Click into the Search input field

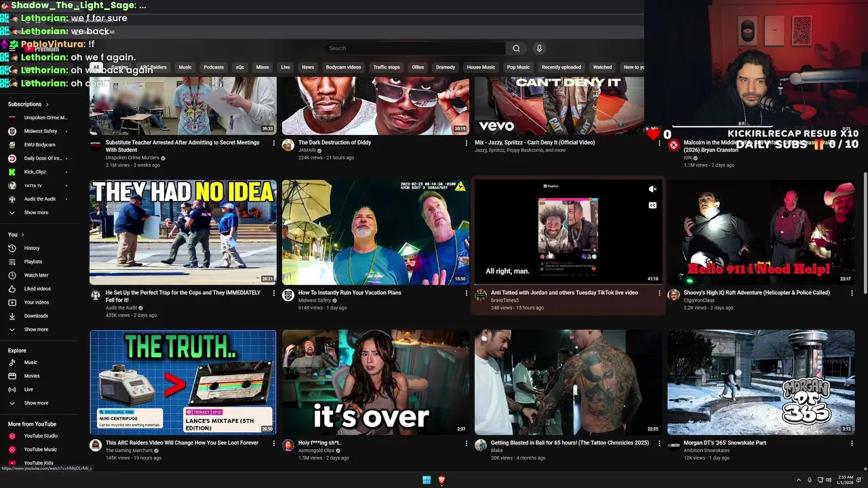click(x=415, y=48)
